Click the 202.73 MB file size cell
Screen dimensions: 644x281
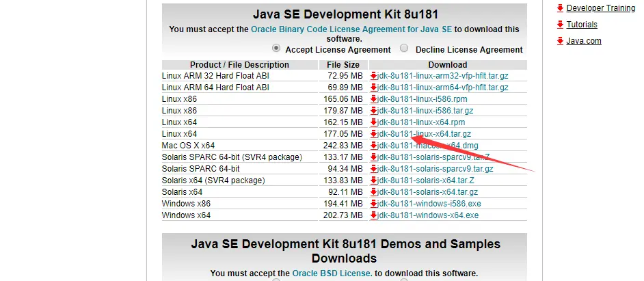pos(343,215)
